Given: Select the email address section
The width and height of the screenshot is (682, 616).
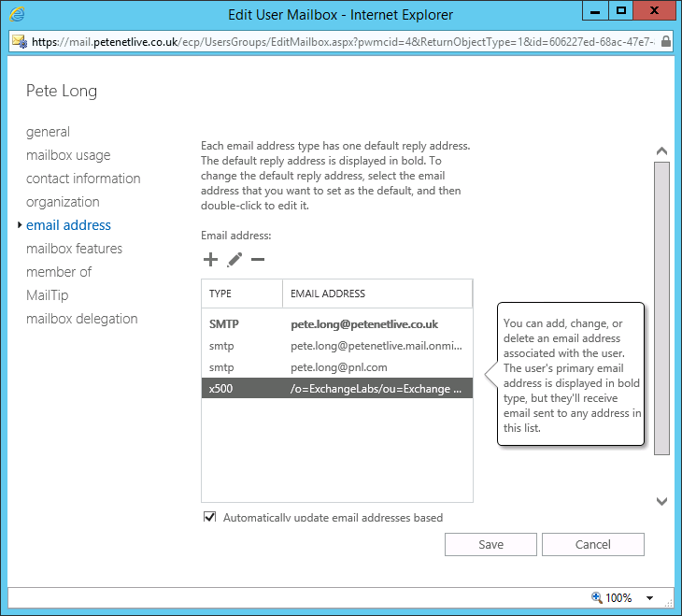Looking at the screenshot, I should point(68,225).
